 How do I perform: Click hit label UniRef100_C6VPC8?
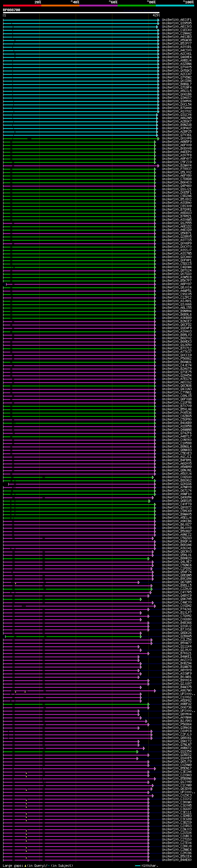177,731
